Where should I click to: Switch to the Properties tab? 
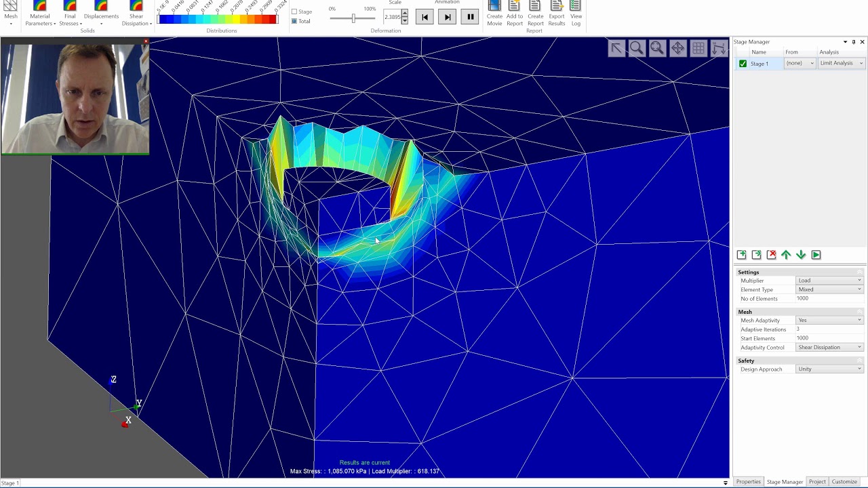[749, 482]
